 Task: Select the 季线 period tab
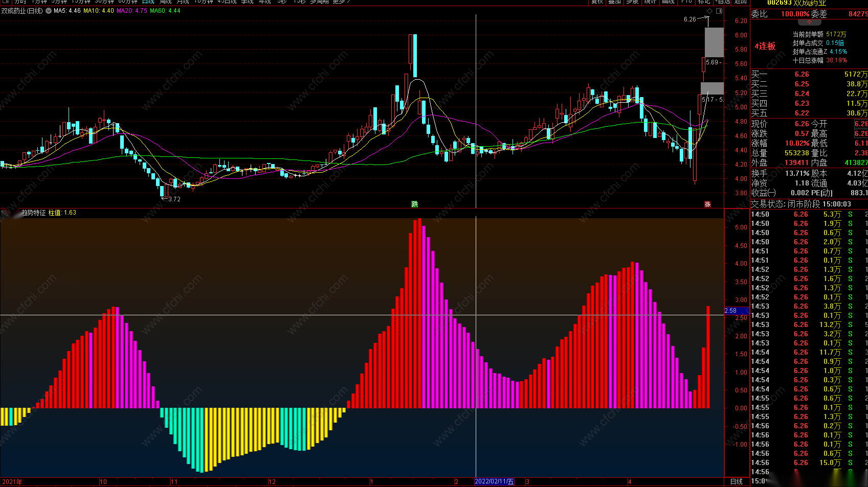(x=248, y=2)
